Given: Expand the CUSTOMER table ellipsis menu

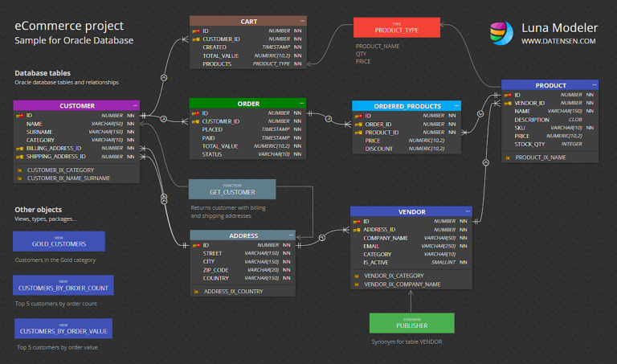Looking at the screenshot, I should (134, 105).
